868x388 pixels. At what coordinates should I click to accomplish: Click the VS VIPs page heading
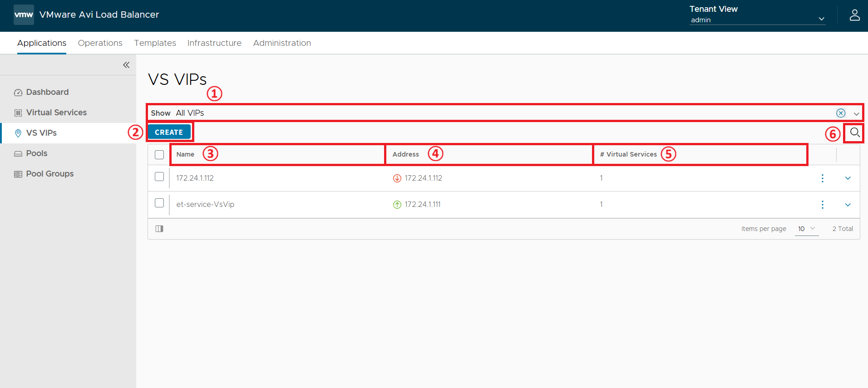pos(177,79)
